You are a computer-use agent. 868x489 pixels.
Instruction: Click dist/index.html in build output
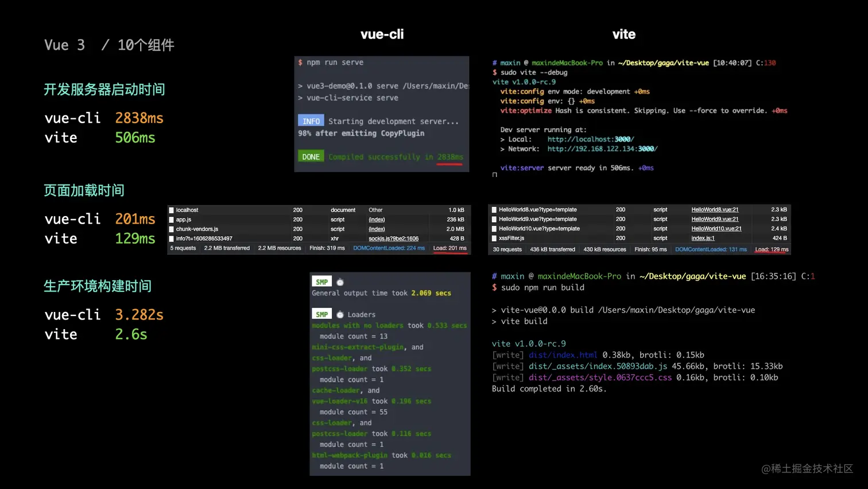[x=563, y=355]
